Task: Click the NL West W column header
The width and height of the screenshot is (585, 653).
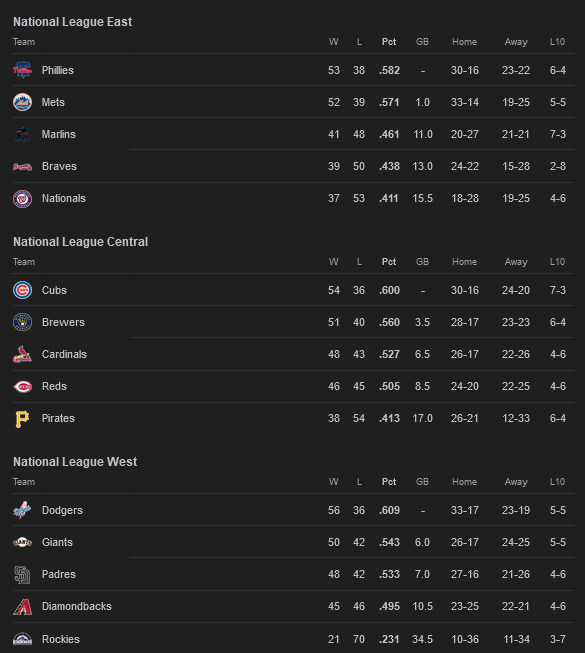Action: point(334,481)
